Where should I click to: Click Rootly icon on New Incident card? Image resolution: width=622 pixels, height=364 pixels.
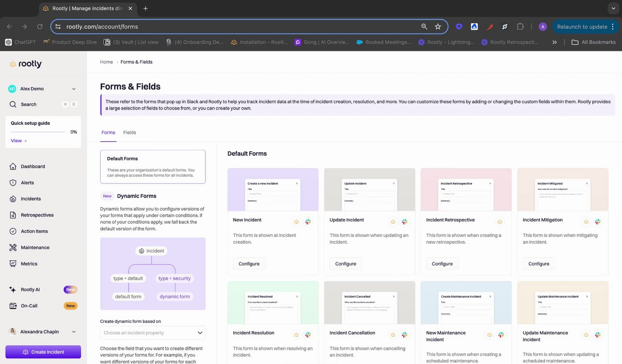(x=296, y=222)
